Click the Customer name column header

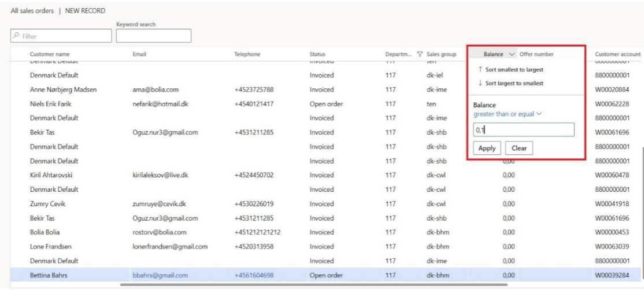tap(49, 54)
